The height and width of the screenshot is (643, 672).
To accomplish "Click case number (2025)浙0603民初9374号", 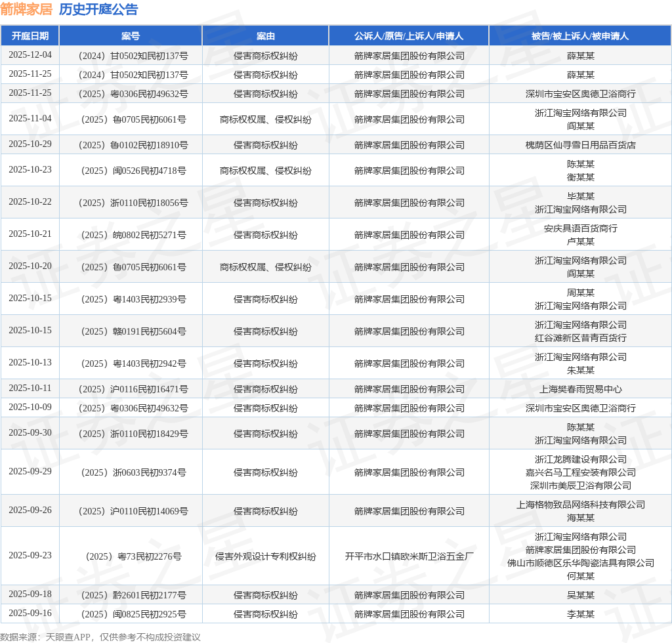I will 133,472.
